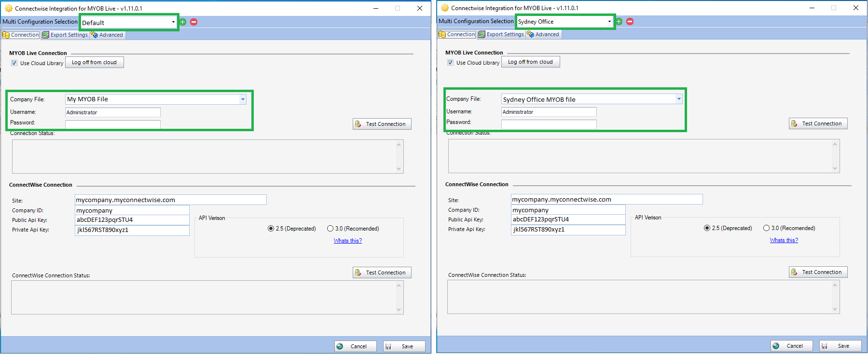The image size is (868, 355).
Task: Click Site field in left window
Action: click(171, 200)
